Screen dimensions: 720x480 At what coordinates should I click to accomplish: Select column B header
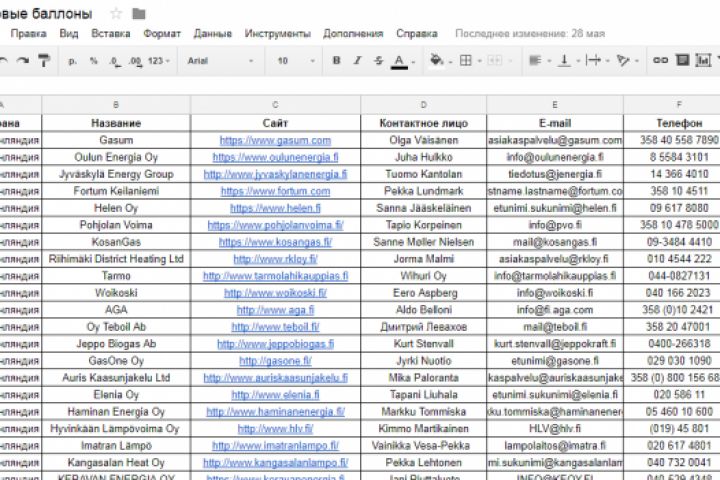(116, 105)
